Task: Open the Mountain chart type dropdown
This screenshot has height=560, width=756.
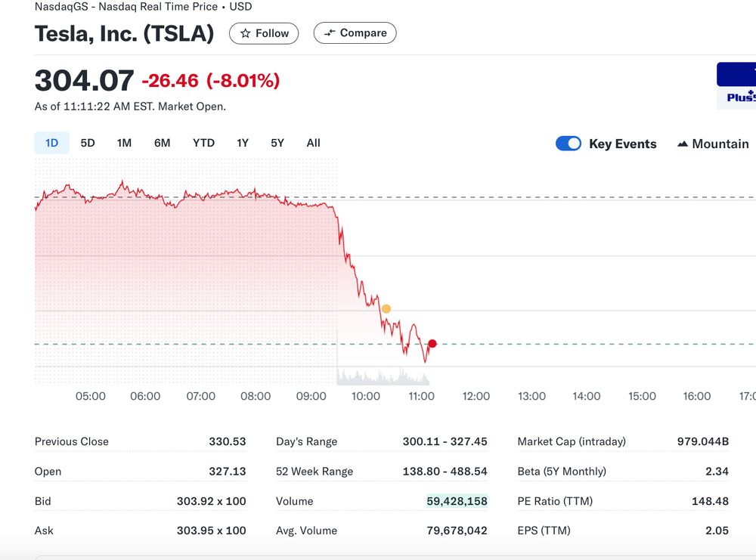Action: pos(713,144)
